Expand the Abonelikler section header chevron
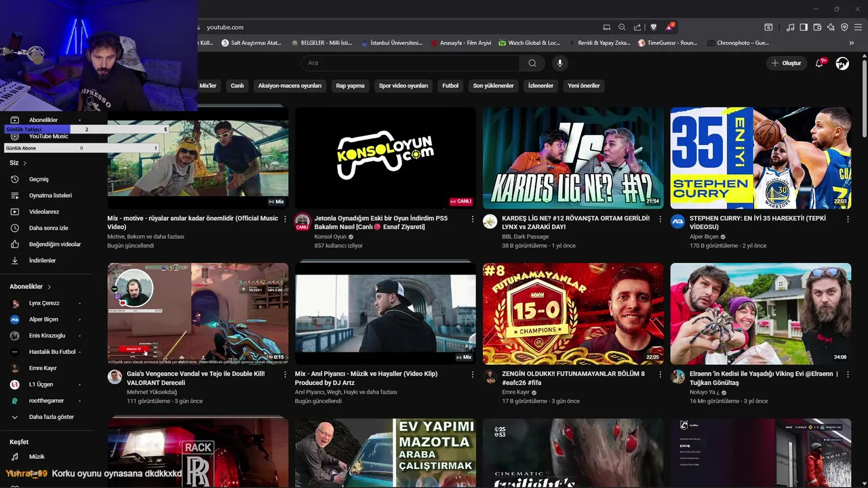Image resolution: width=868 pixels, height=488 pixels. click(x=50, y=287)
